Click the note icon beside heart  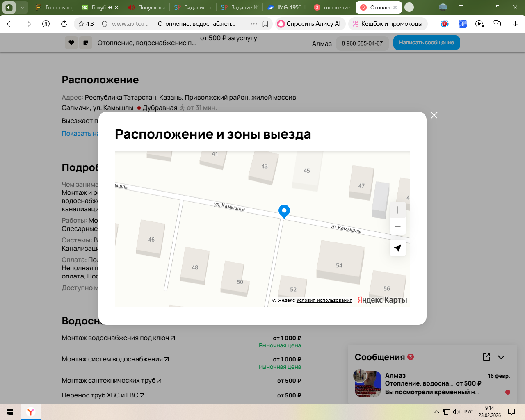coord(86,43)
